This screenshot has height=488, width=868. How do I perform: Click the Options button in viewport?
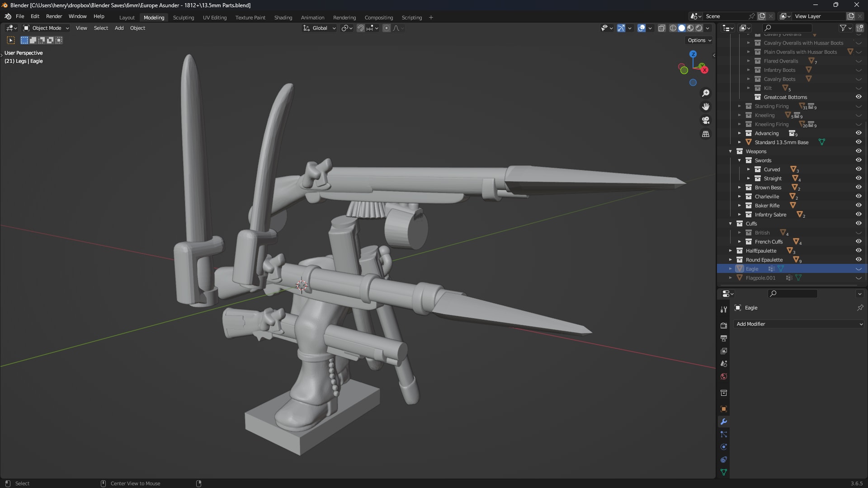(x=699, y=40)
